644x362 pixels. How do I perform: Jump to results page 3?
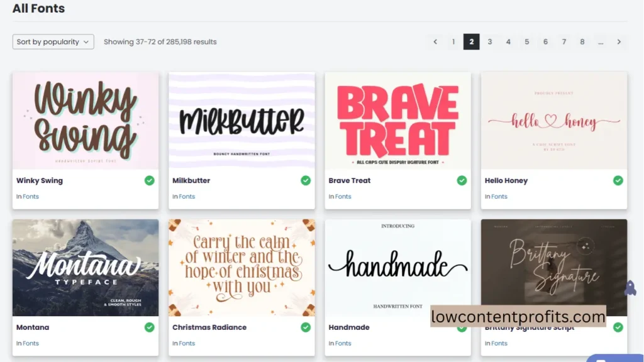click(x=489, y=42)
